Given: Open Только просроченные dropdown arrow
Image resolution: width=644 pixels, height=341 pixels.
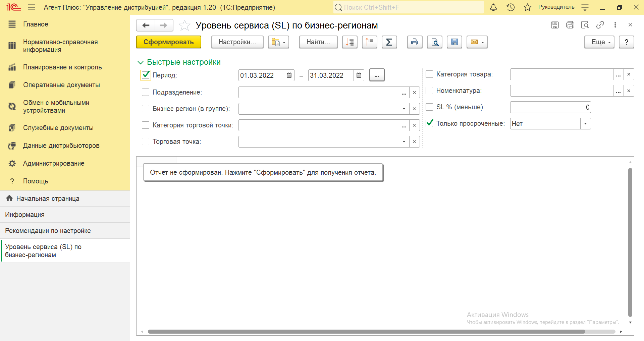Looking at the screenshot, I should tap(585, 123).
